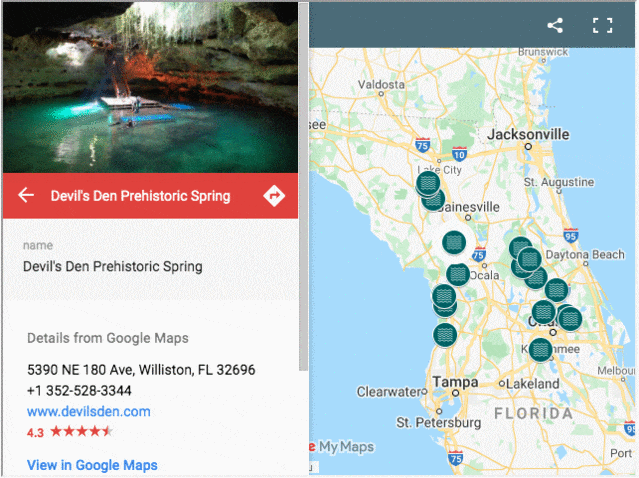Select the southernmost west-coast spring marker above Tampa
The image size is (639, 478).
click(445, 335)
